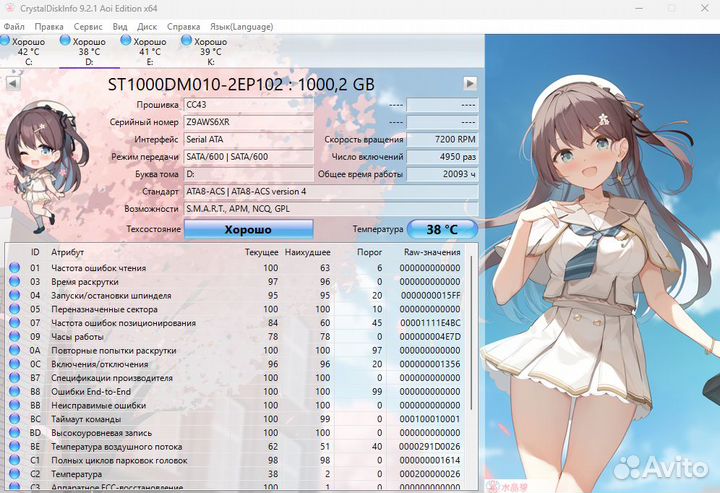Image resolution: width=720 pixels, height=493 pixels.
Task: Click status orb of attribute B8
Action: tap(14, 392)
